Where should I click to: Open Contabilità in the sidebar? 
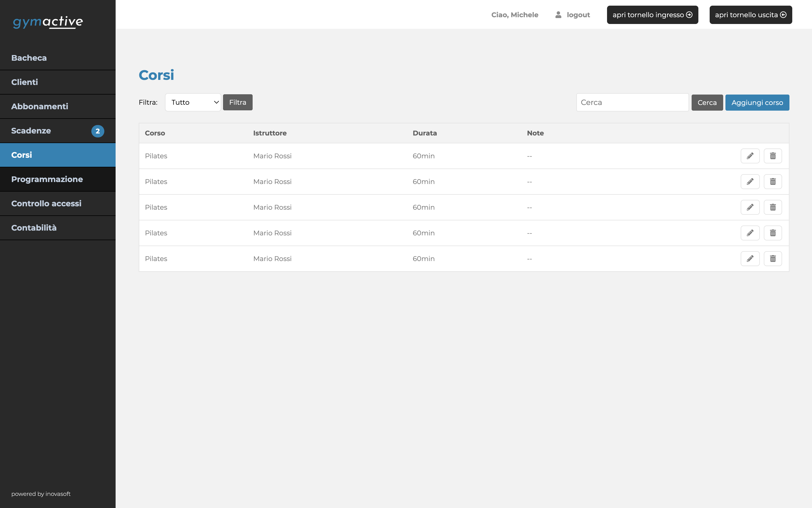[x=58, y=228]
